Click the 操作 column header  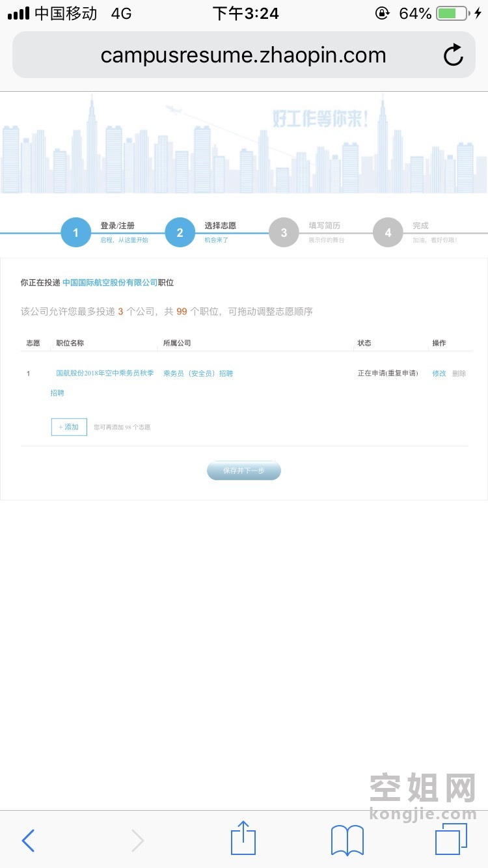[439, 343]
